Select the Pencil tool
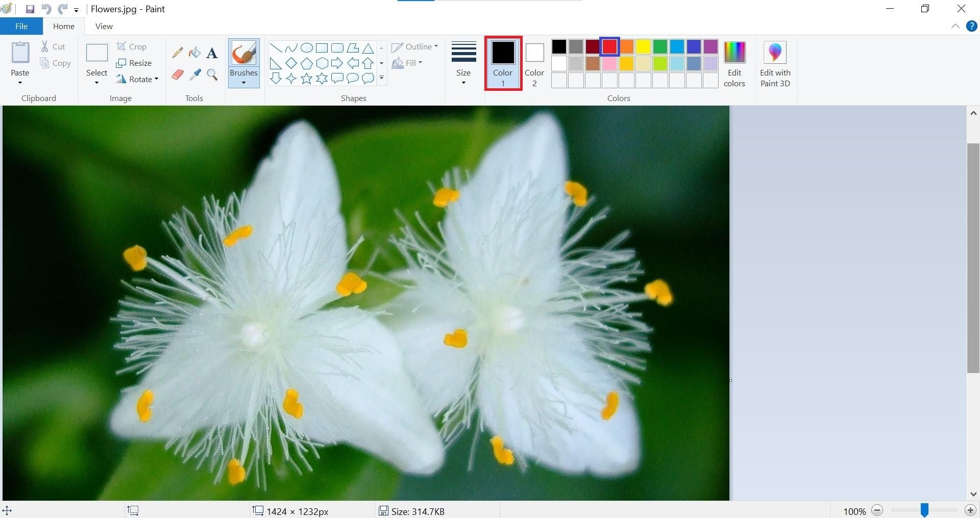This screenshot has height=518, width=980. tap(177, 52)
